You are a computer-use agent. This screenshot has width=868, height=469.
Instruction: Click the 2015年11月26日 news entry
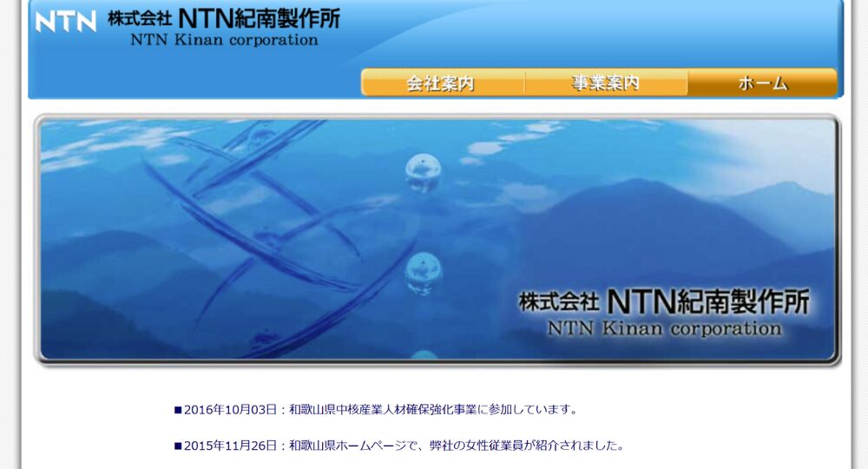pos(399,446)
